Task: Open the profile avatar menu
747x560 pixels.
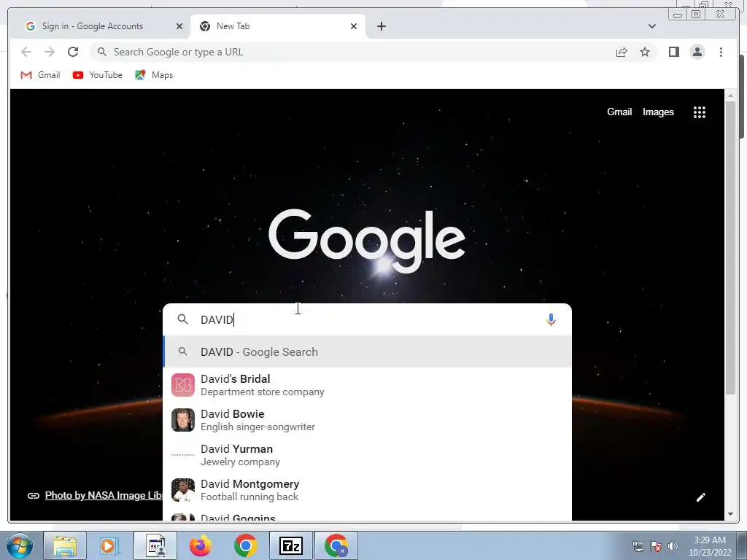Action: [x=697, y=52]
